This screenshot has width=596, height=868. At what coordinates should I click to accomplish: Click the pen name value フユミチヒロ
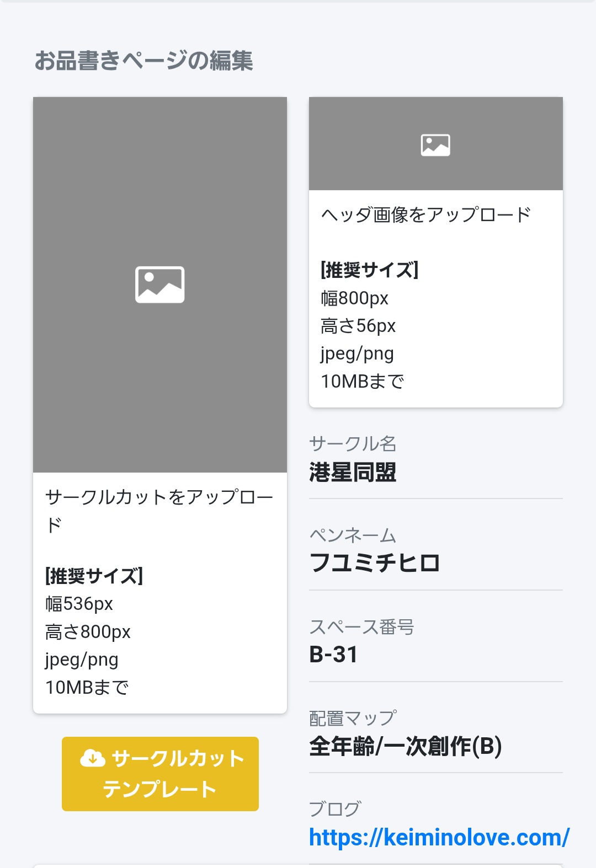[375, 563]
